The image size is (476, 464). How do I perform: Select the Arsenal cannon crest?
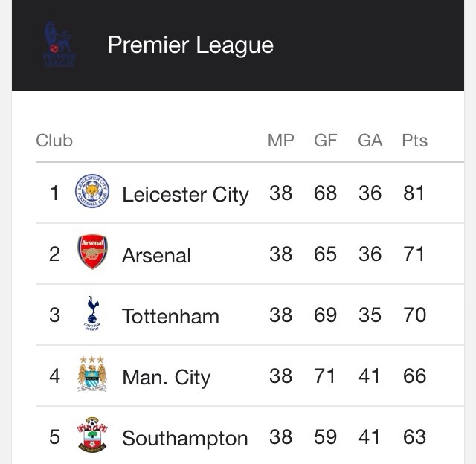coord(92,252)
